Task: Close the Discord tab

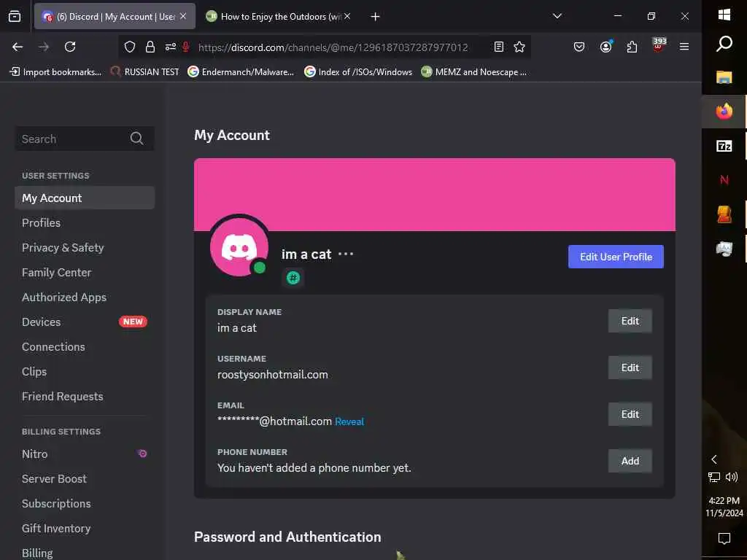Action: [x=183, y=16]
